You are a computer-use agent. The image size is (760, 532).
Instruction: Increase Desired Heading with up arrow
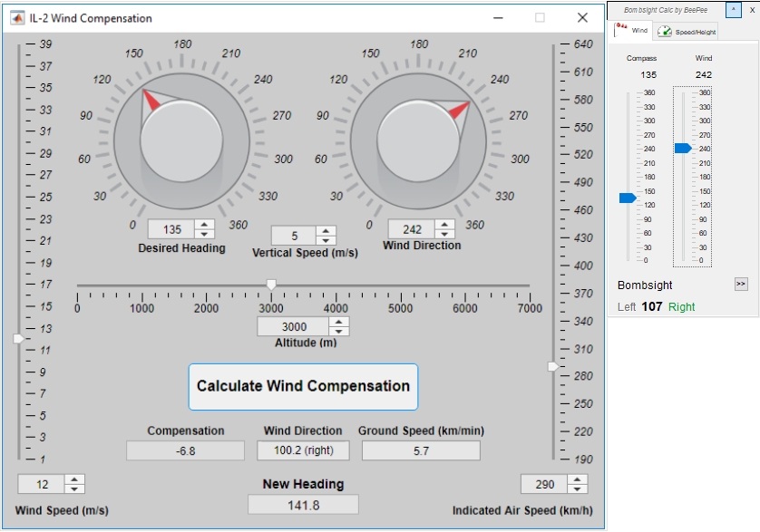click(x=205, y=225)
